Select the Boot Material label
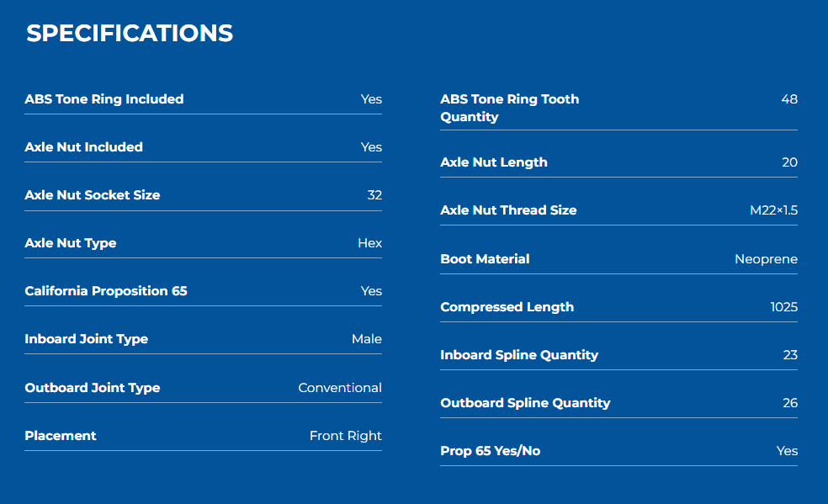Image resolution: width=828 pixels, height=504 pixels. tap(485, 259)
